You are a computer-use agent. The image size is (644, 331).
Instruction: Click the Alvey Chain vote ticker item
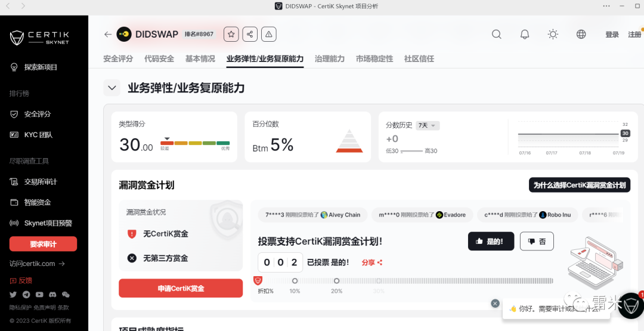click(x=313, y=215)
